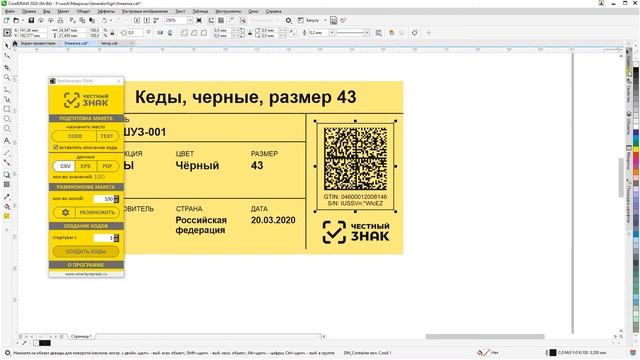
Task: Select the Drop shadow tool
Action: (7, 175)
